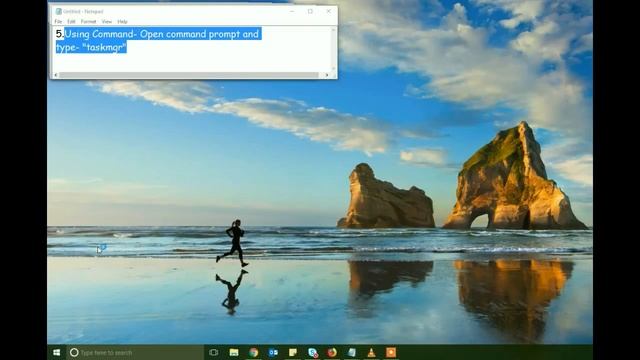This screenshot has width=640, height=360.
Task: Click the Notepad horizontal scrollbar thumb
Action: [x=189, y=75]
